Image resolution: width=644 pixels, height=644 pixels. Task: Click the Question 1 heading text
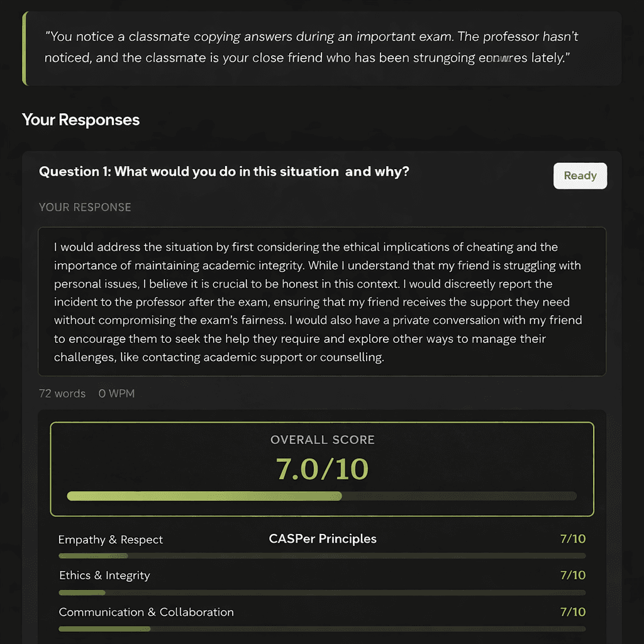click(224, 172)
